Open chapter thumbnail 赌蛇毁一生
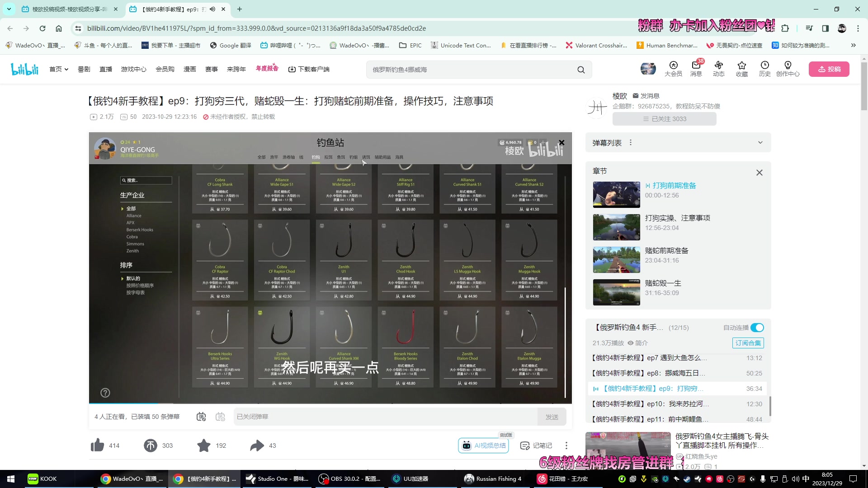This screenshot has height=488, width=868. pyautogui.click(x=617, y=292)
